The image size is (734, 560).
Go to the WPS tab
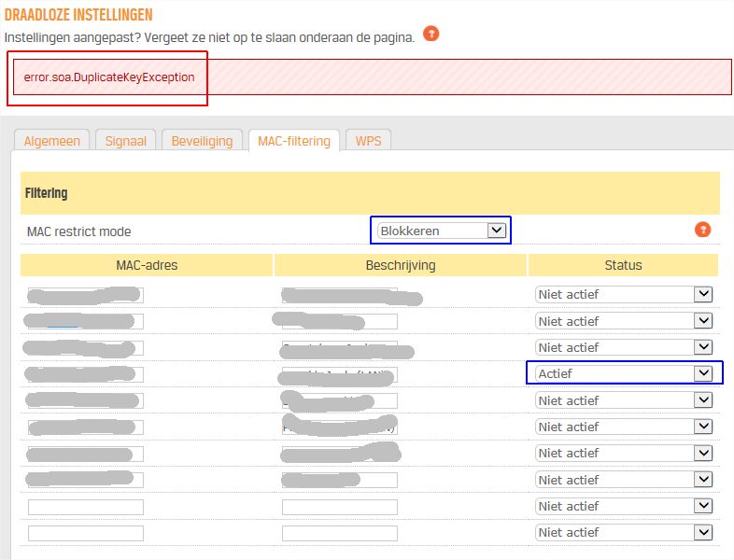[369, 141]
